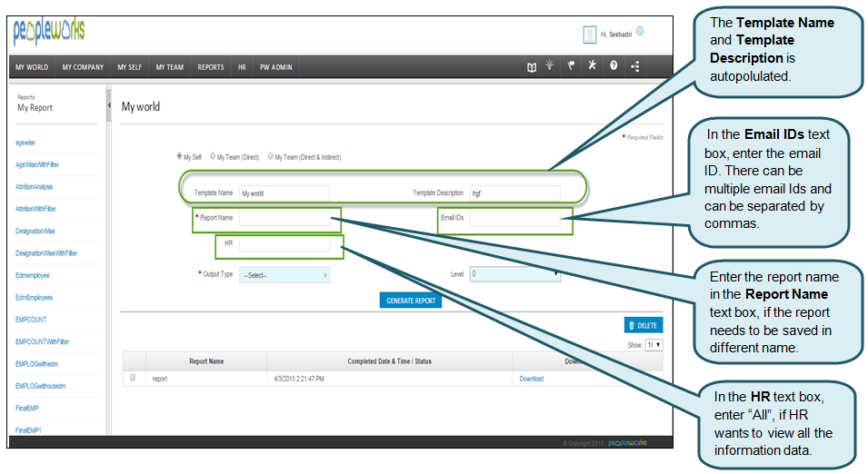Viewport: 868px width, 474px height.
Task: Open the Output Type dropdown
Action: 284,274
